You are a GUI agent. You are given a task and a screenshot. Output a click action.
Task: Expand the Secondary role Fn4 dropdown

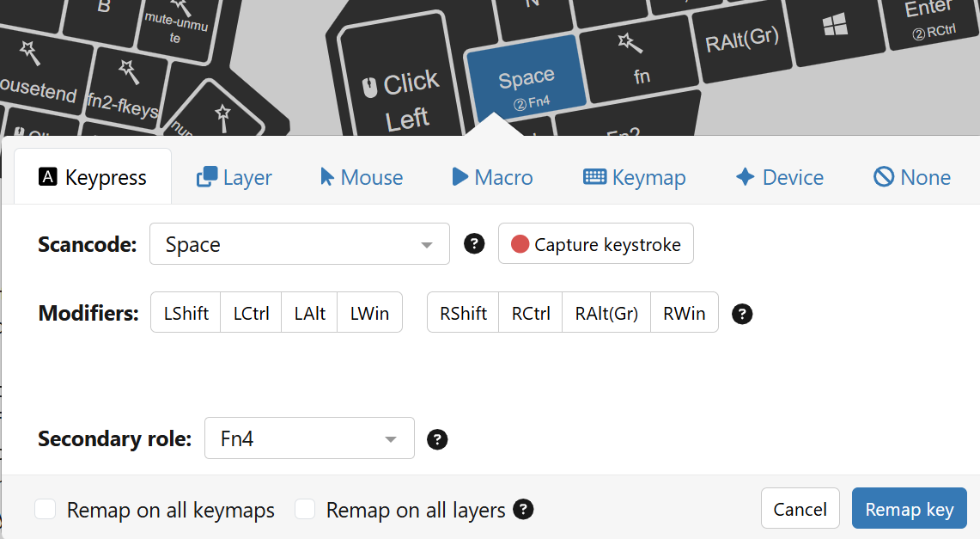click(309, 439)
